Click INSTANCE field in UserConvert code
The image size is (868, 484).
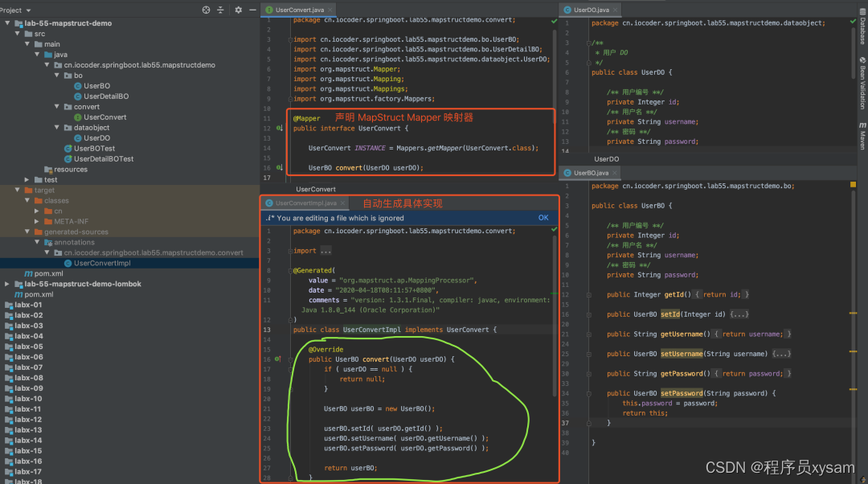370,148
